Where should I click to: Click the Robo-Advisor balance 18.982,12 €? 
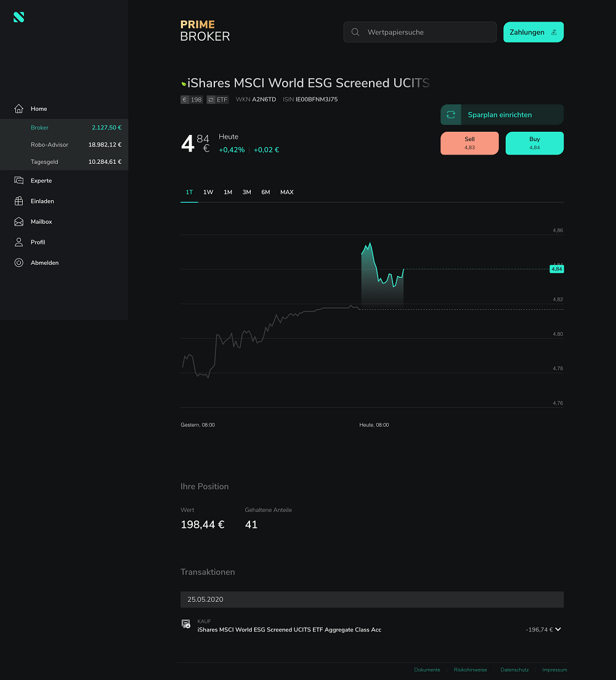coord(105,144)
